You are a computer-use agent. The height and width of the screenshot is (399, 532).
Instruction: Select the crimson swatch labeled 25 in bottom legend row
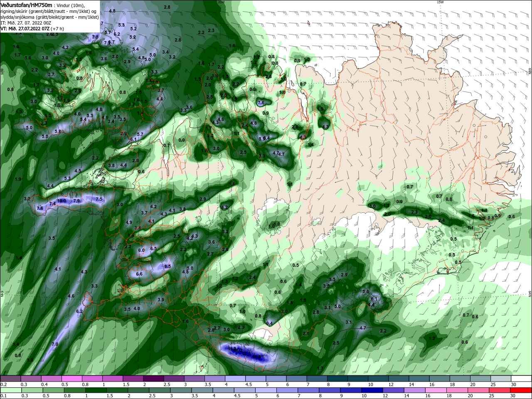coord(500,390)
